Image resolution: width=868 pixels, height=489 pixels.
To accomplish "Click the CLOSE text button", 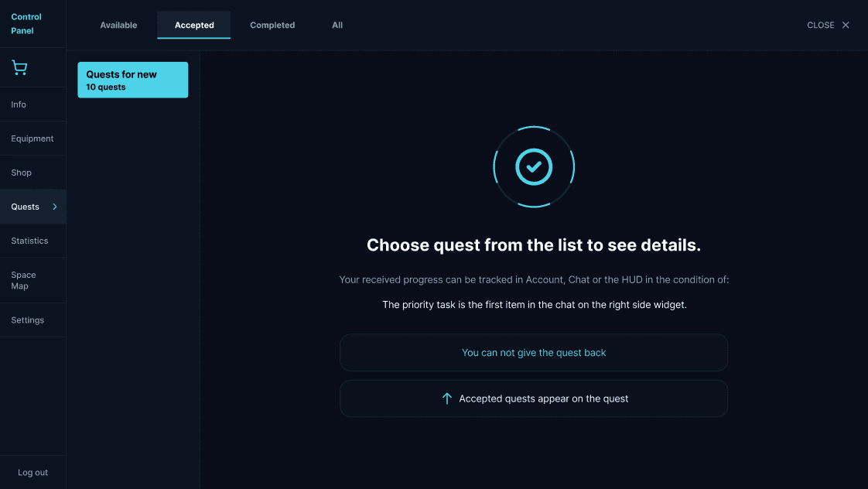I will point(820,25).
